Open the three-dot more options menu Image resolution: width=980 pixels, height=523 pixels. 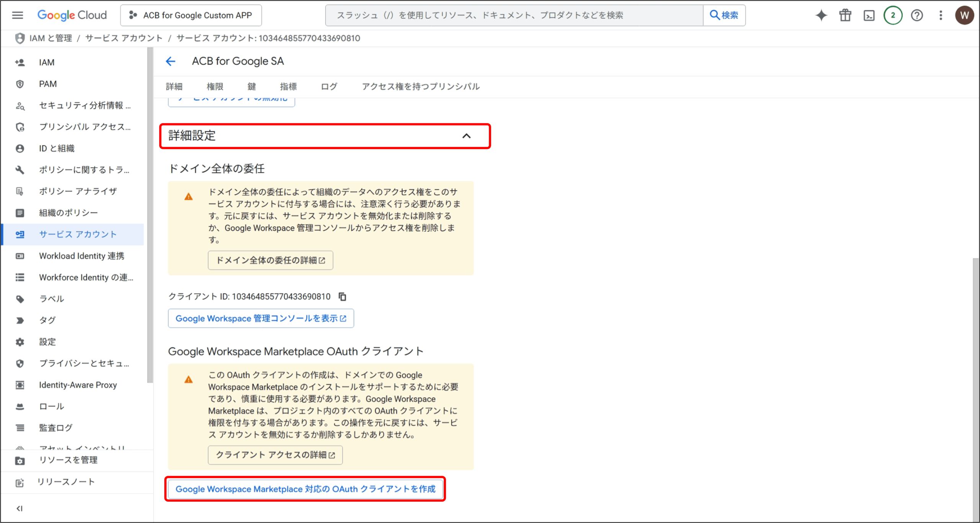tap(941, 15)
